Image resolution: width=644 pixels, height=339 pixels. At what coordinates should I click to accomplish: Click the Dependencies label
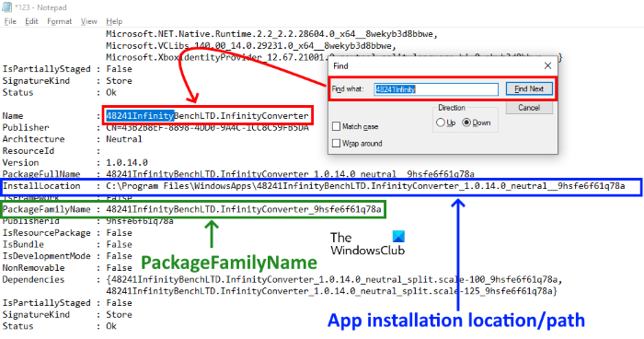tap(34, 280)
